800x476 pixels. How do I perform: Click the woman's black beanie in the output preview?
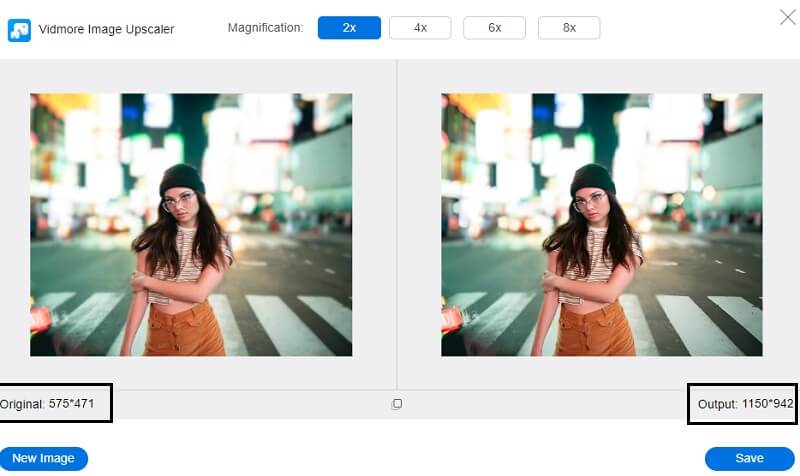[x=592, y=178]
